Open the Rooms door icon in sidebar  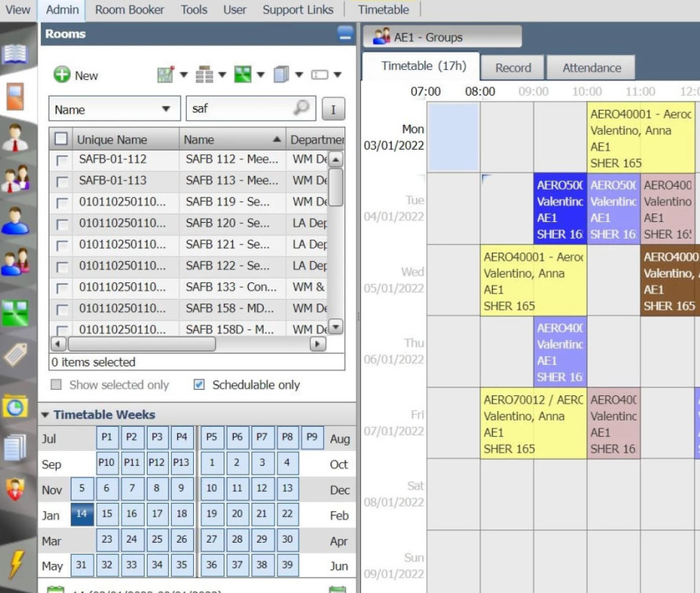(x=15, y=96)
